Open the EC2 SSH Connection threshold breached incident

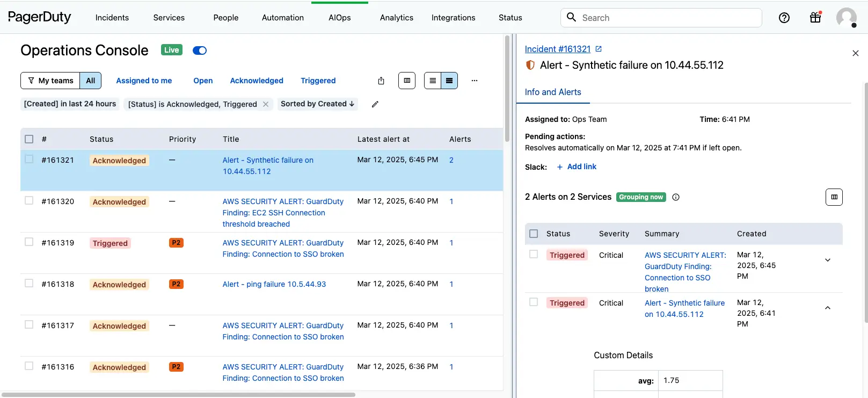(x=283, y=213)
